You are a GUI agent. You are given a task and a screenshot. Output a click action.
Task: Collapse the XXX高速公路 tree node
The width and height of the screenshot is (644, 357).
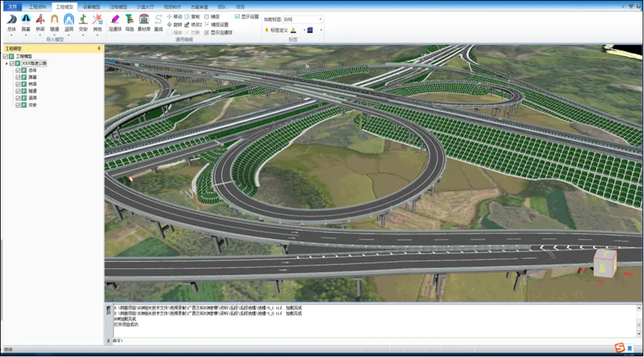7,63
